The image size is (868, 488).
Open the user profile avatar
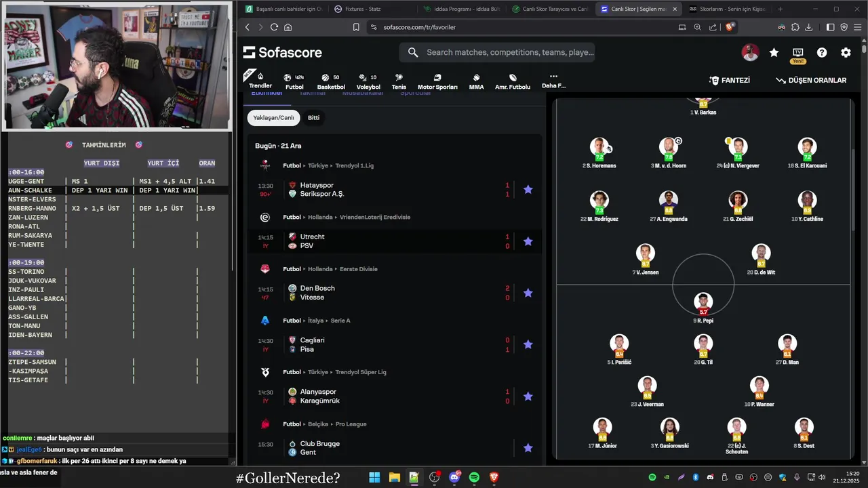pos(750,52)
